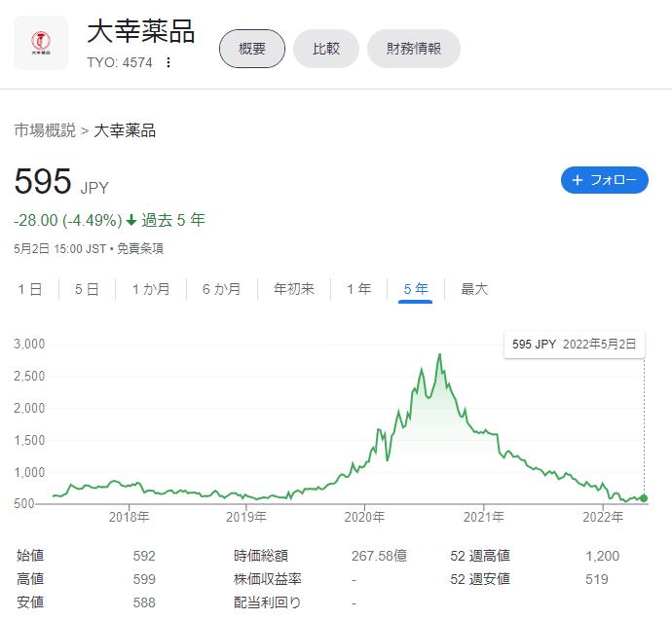The width and height of the screenshot is (672, 620).
Task: Open the three-dot menu beside TYO: 4574
Action: (x=168, y=62)
